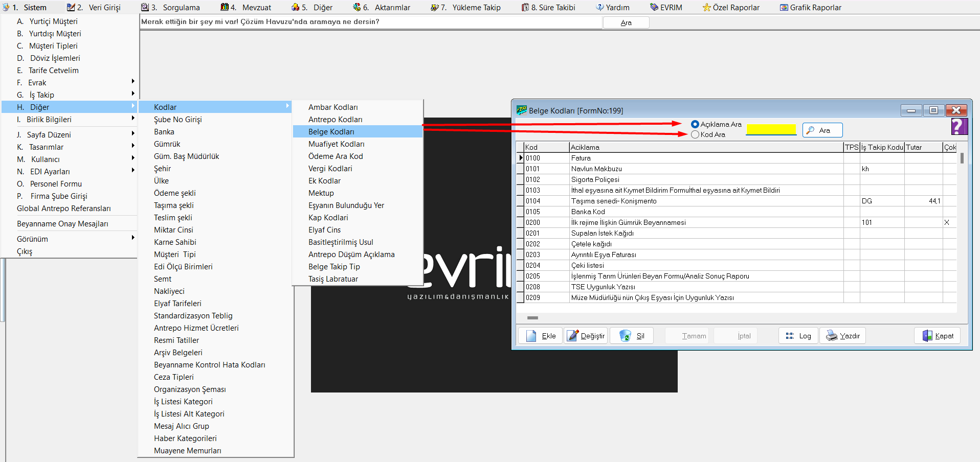Click the Çözüm Havuzu search text box

pyautogui.click(x=371, y=22)
